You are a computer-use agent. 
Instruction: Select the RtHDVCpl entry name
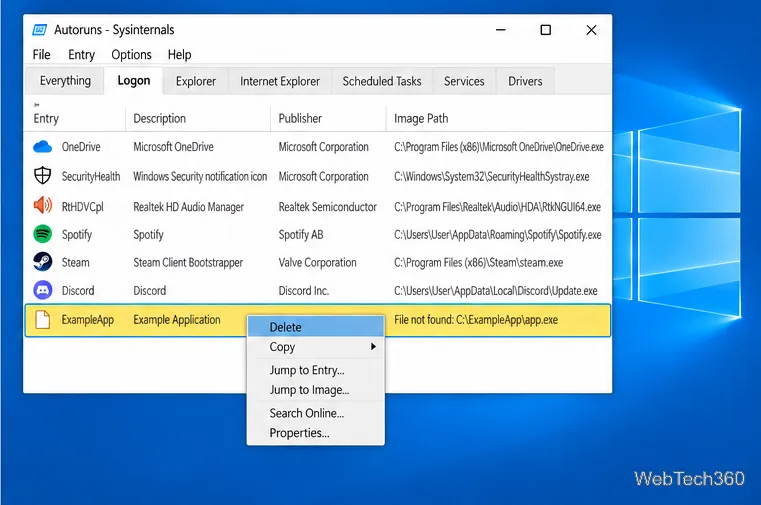83,207
